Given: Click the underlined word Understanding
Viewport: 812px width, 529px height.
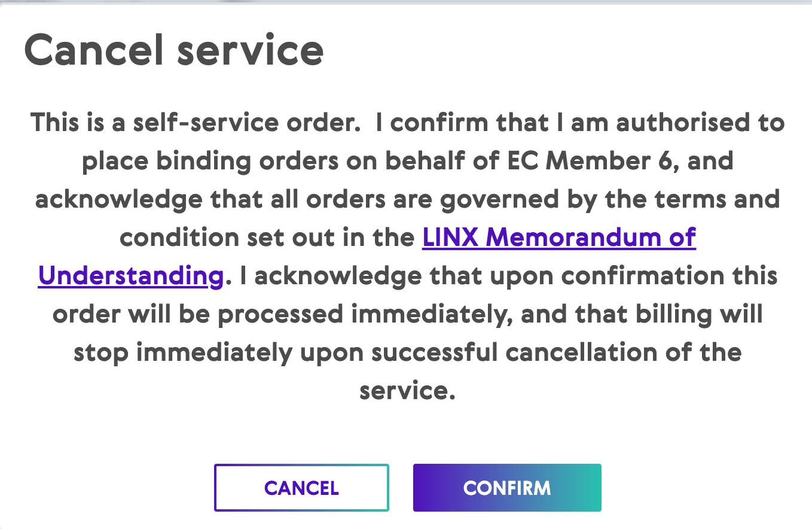Looking at the screenshot, I should click(130, 276).
